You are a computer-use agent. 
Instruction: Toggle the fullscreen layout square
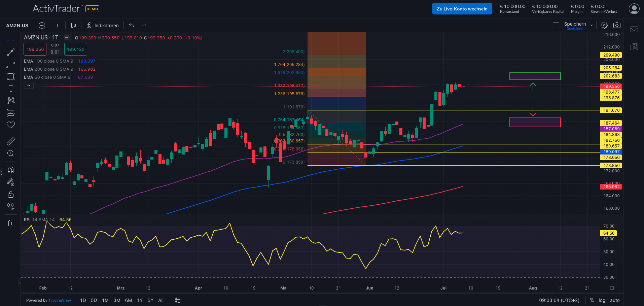click(556, 26)
